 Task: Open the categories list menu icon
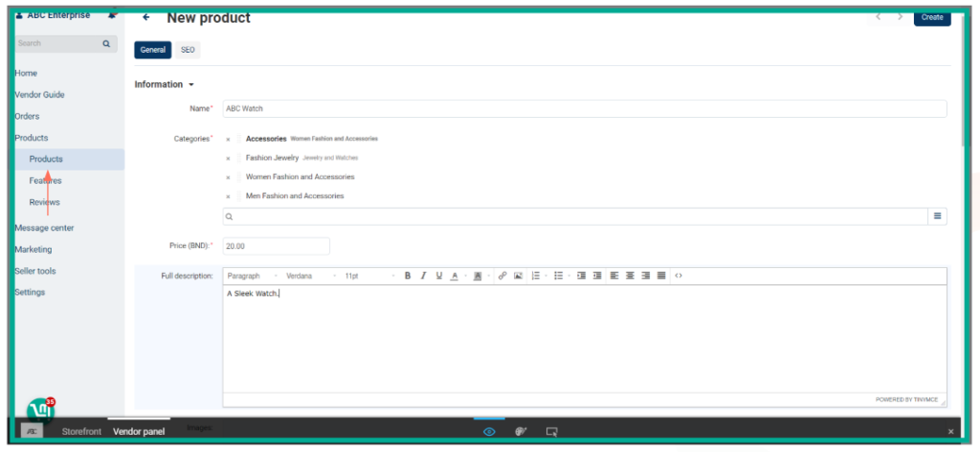tap(937, 216)
